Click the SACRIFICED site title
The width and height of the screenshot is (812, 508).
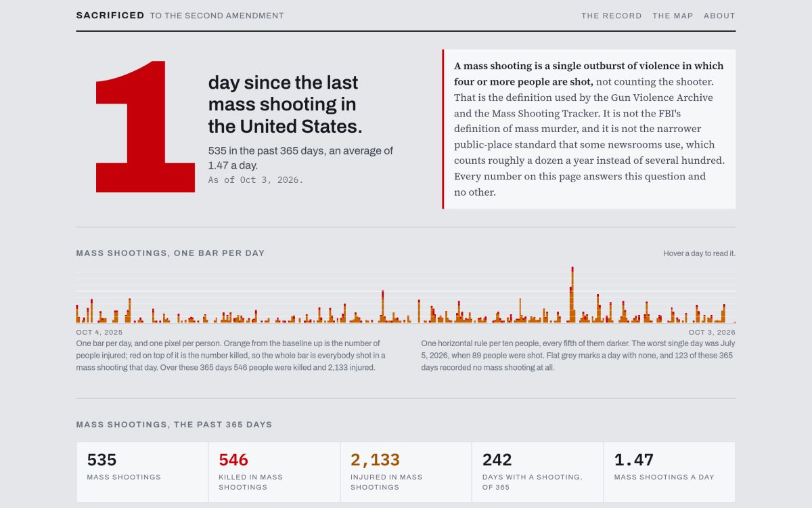[x=110, y=15]
